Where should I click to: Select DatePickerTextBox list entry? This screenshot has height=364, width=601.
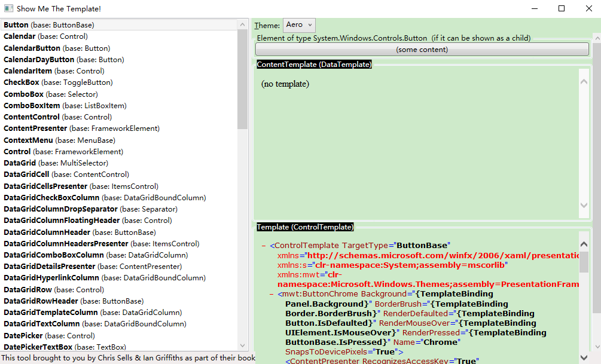(x=119, y=346)
